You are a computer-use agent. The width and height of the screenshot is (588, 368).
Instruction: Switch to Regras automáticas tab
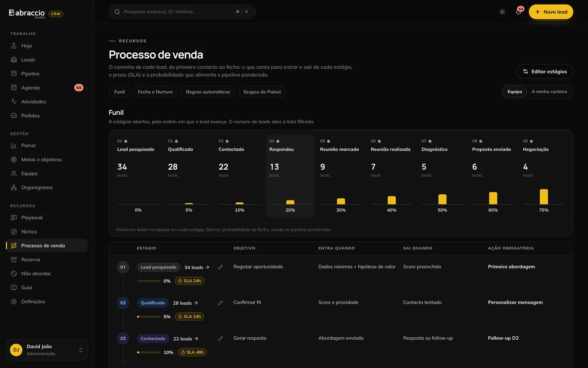tap(208, 92)
